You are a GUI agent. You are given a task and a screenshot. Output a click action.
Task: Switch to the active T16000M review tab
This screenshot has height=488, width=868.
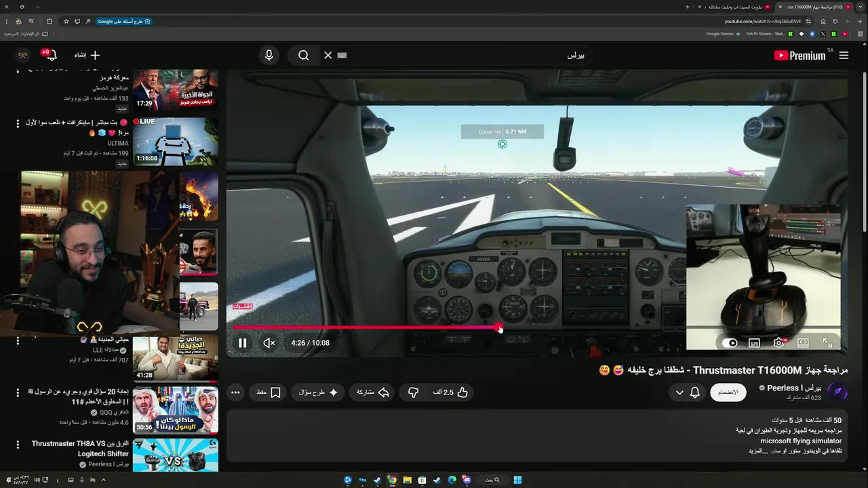pyautogui.click(x=814, y=7)
